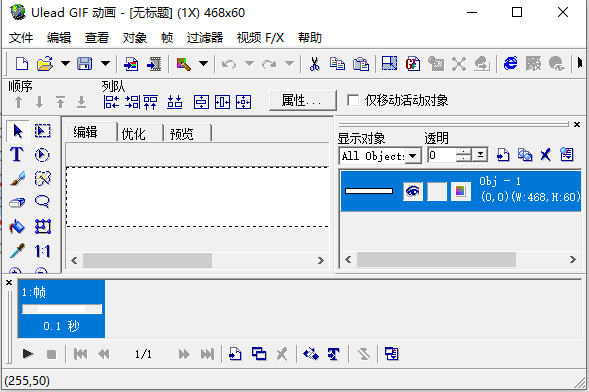Select the Text T tool
Image resolution: width=589 pixels, height=392 pixels.
(17, 155)
